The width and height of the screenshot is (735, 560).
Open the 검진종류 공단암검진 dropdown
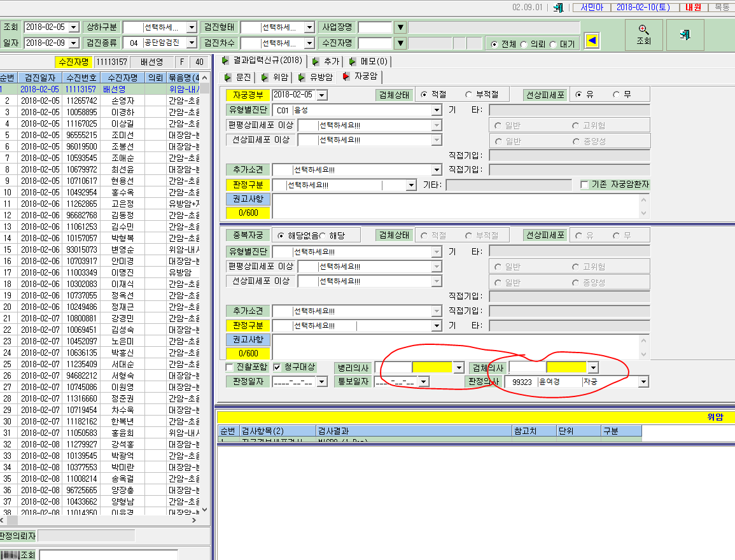tap(192, 43)
